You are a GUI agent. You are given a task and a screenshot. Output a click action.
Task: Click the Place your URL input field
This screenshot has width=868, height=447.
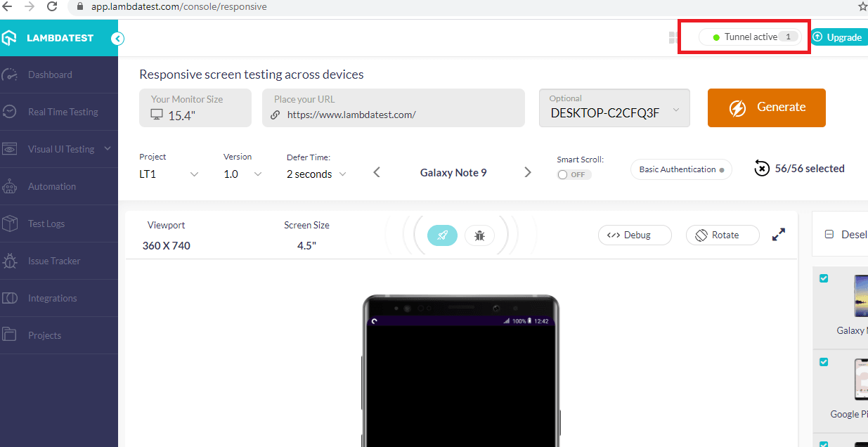click(x=393, y=108)
